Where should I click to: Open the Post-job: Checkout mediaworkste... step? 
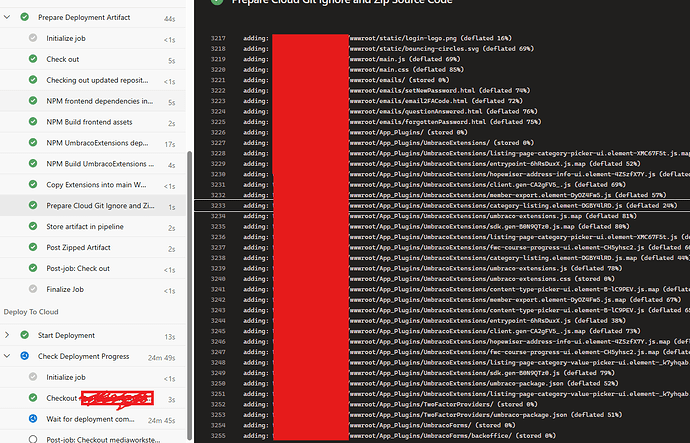tap(92, 437)
